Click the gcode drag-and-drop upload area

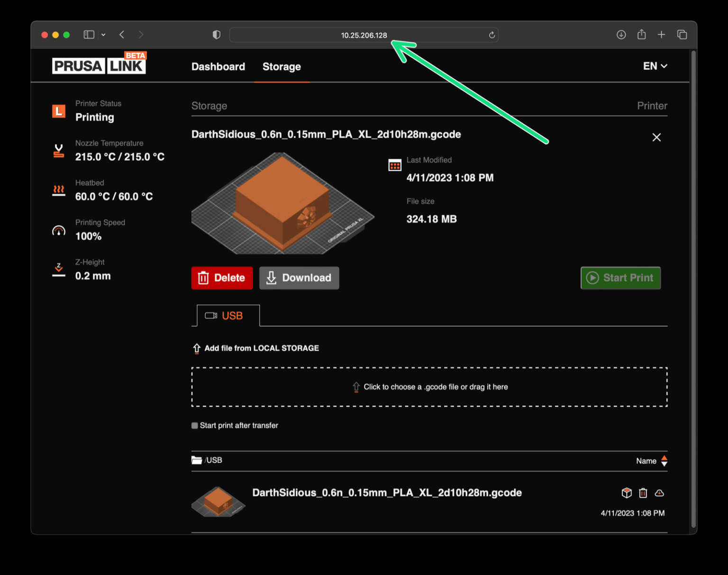tap(429, 387)
